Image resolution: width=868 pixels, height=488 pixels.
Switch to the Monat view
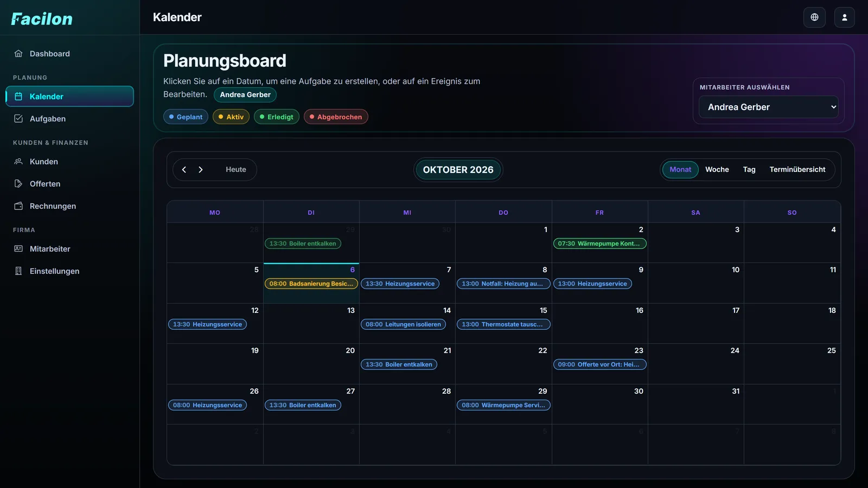click(680, 170)
